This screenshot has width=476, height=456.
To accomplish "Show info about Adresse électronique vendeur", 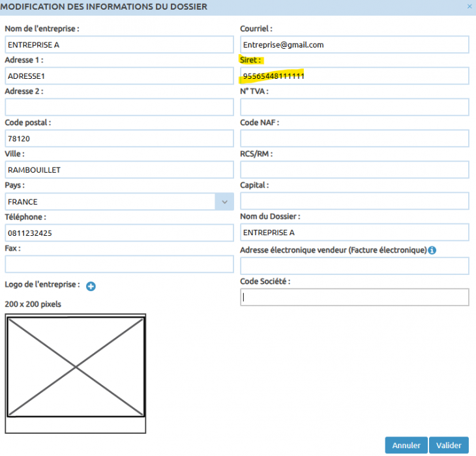I will tap(432, 250).
